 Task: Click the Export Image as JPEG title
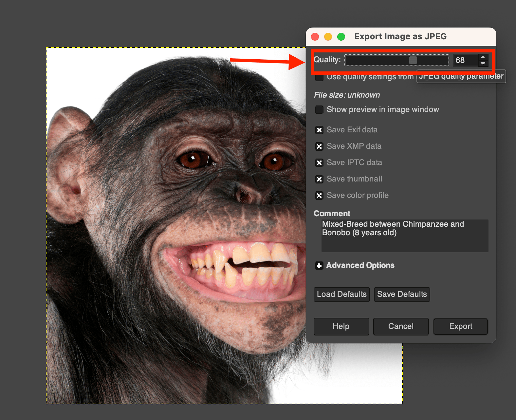coord(400,36)
